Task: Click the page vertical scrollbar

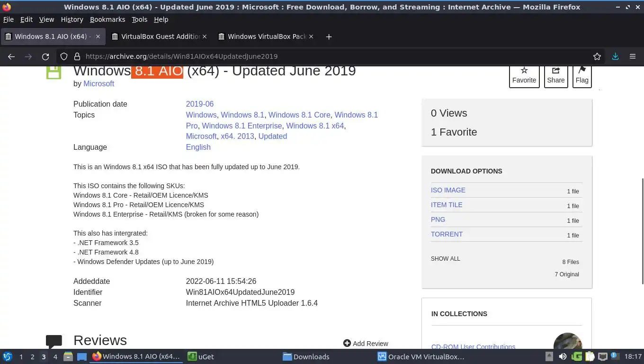Action: point(642,231)
